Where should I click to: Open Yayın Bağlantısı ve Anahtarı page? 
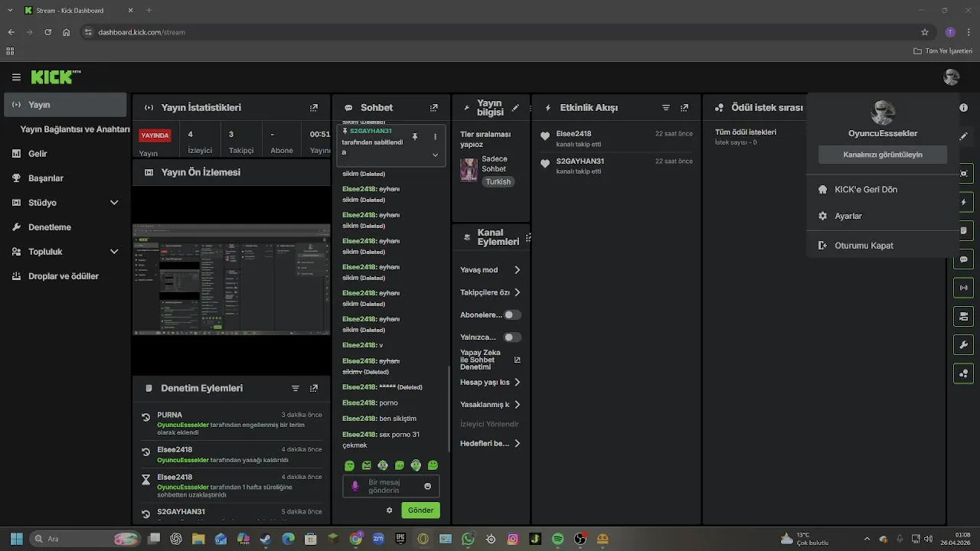[x=75, y=129]
